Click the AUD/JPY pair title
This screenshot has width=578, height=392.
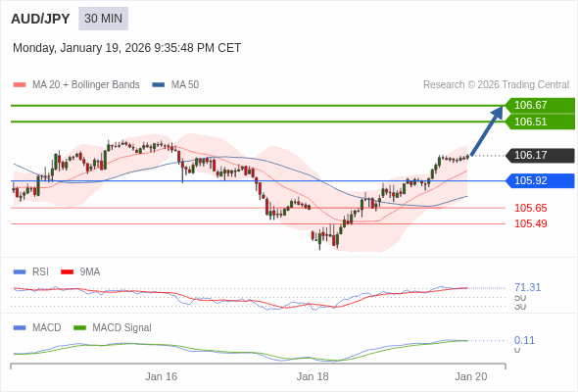click(40, 19)
